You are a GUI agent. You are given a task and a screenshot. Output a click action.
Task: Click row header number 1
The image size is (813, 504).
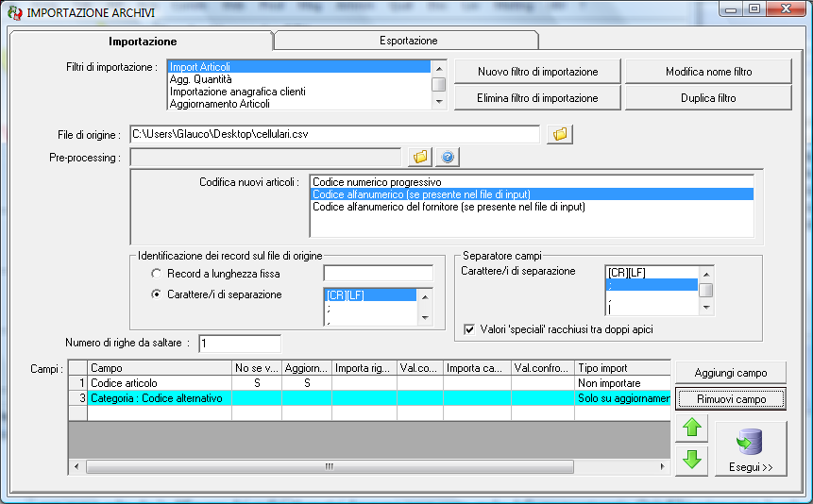pos(77,382)
